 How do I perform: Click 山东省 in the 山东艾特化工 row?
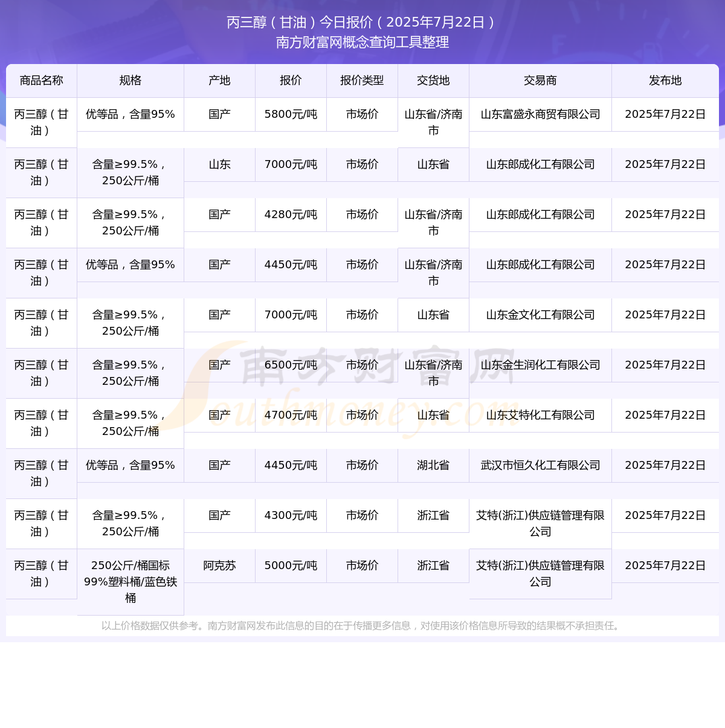pyautogui.click(x=433, y=415)
